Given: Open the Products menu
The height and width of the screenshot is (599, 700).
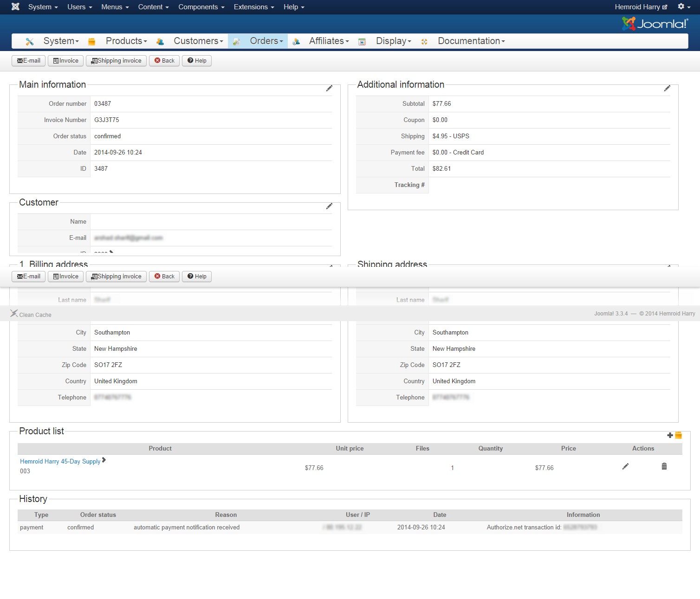Looking at the screenshot, I should pos(126,41).
